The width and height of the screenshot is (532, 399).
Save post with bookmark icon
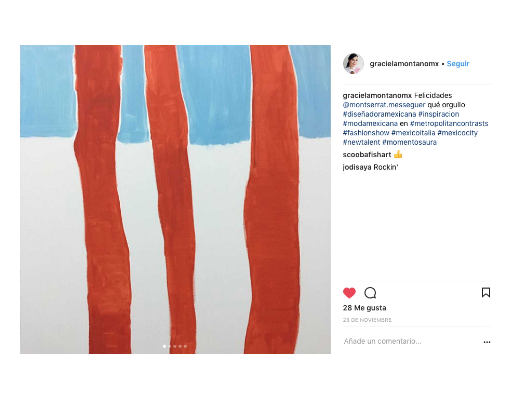[x=486, y=293]
